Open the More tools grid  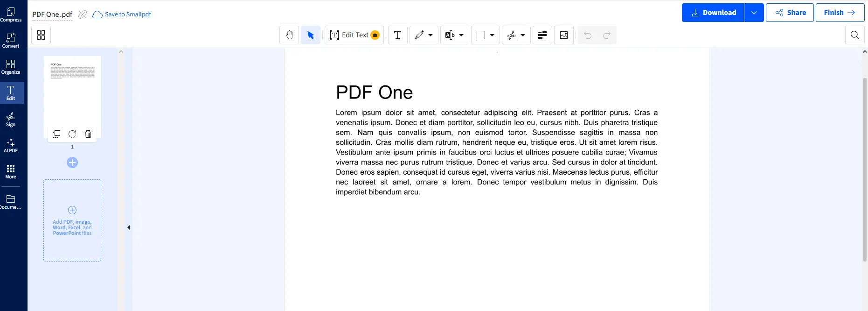click(x=11, y=171)
